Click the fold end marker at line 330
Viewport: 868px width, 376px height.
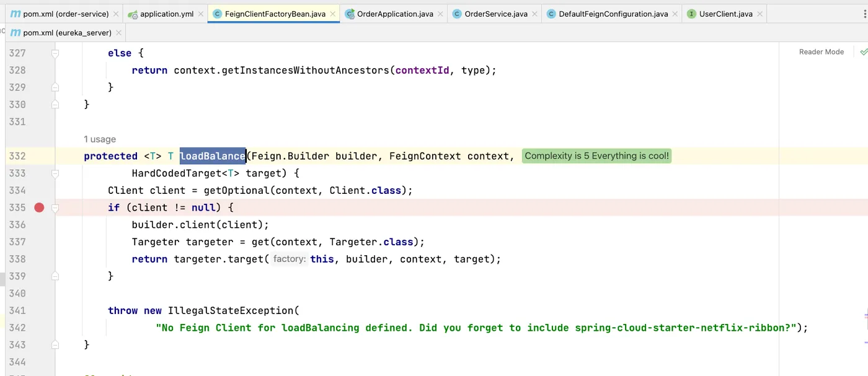tap(55, 105)
